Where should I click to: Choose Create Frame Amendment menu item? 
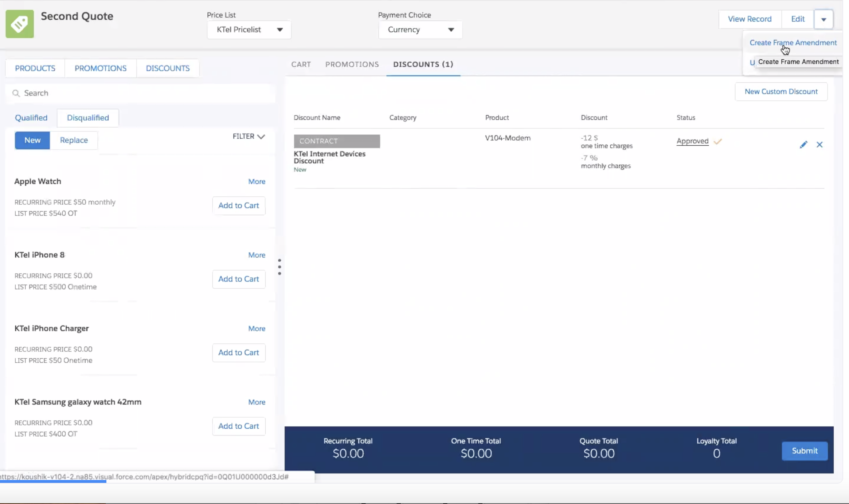point(793,43)
